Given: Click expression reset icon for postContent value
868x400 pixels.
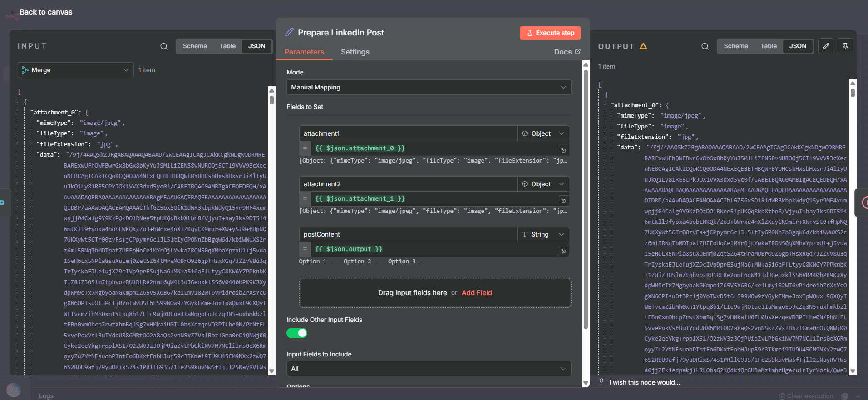Looking at the screenshot, I should pyautogui.click(x=563, y=251).
